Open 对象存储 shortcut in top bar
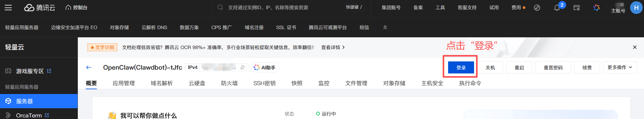The width and height of the screenshot is (644, 119). click(119, 28)
